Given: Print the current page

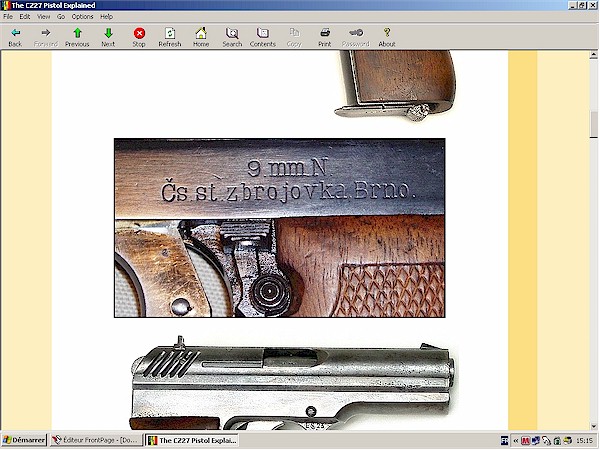Looking at the screenshot, I should 324,37.
